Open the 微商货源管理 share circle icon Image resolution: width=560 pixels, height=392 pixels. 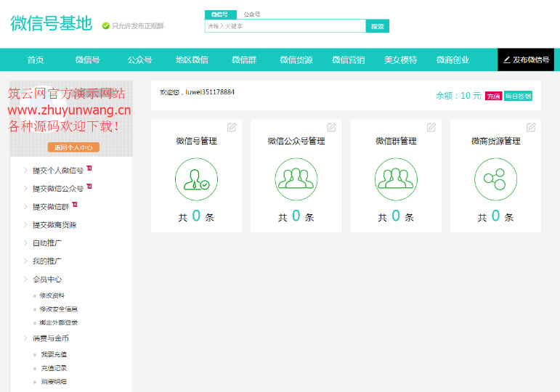495,179
